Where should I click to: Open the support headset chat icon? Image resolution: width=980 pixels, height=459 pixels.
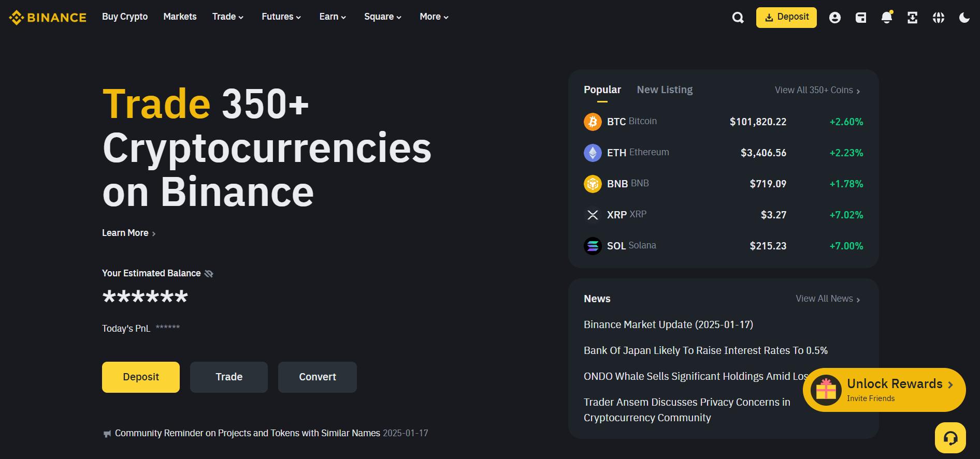(x=950, y=438)
